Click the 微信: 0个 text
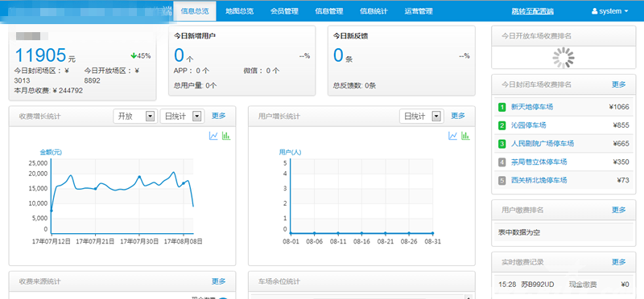This screenshot has width=644, height=299. click(x=261, y=71)
